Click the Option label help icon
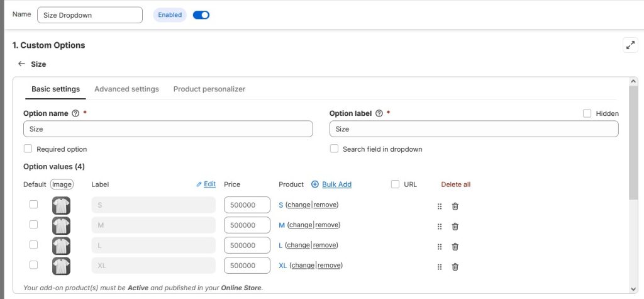644x299 pixels. [379, 113]
